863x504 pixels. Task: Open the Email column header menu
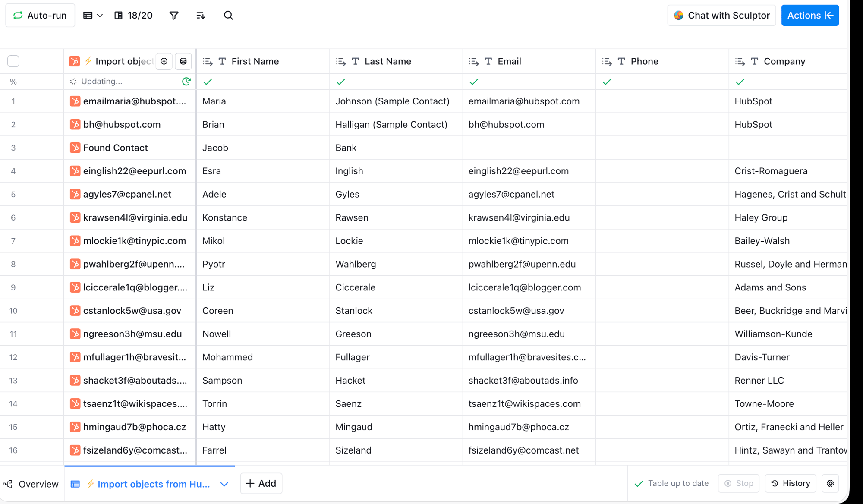point(509,61)
